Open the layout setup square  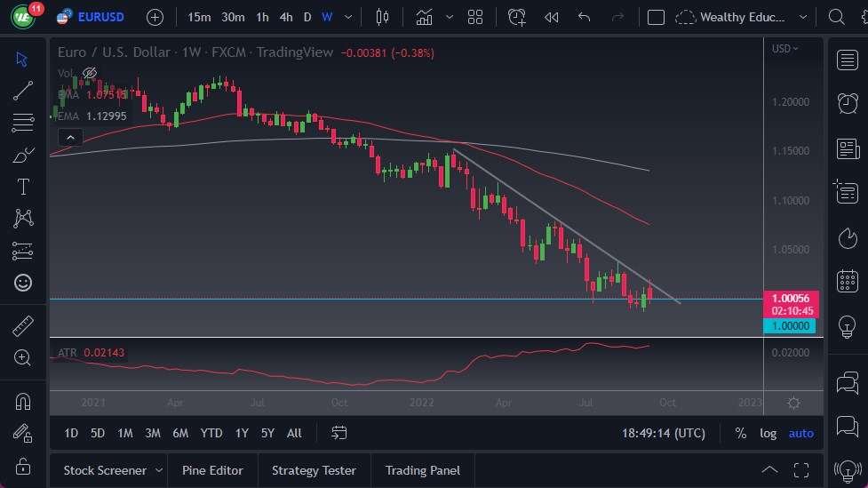tap(656, 17)
